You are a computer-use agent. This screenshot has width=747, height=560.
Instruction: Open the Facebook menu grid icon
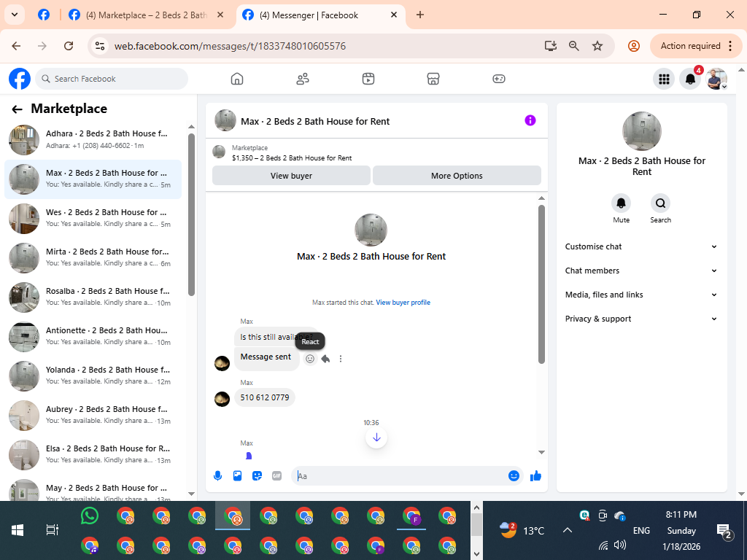pyautogui.click(x=664, y=79)
